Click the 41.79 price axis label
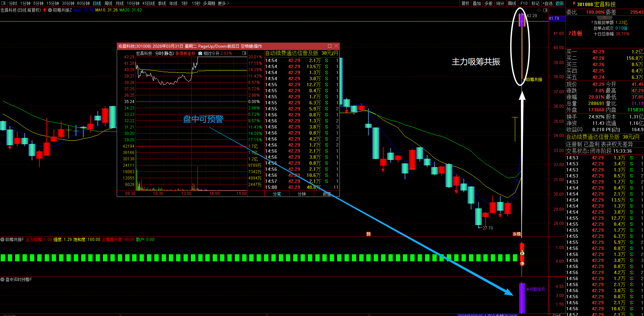Viewport: 644px width, 316px height. [557, 18]
